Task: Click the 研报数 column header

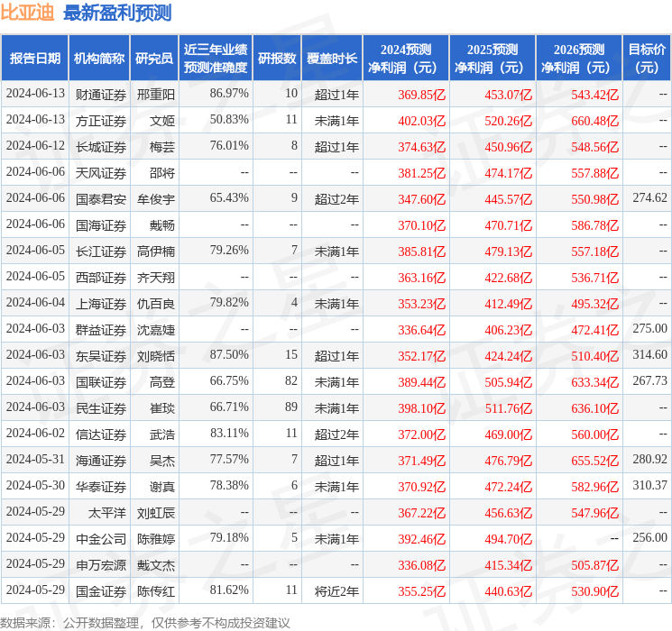Action: 277,59
